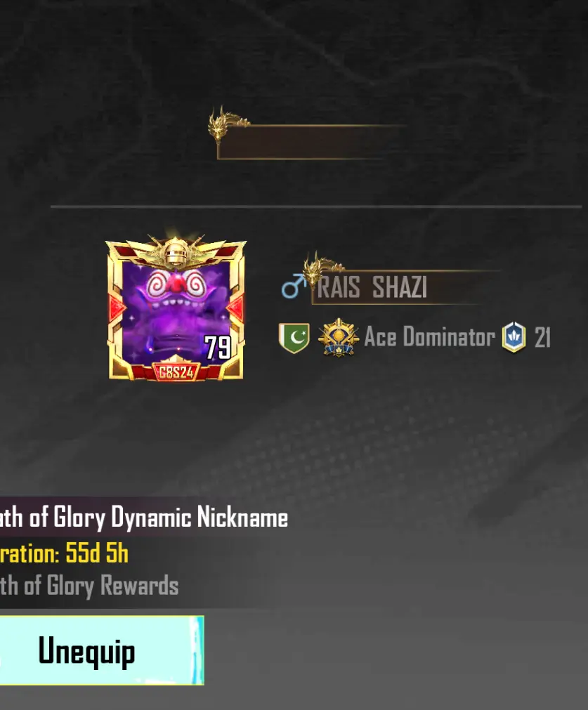Viewport: 588px width, 710px height.
Task: Click the RAIS SHAZI nickname text
Action: [372, 287]
